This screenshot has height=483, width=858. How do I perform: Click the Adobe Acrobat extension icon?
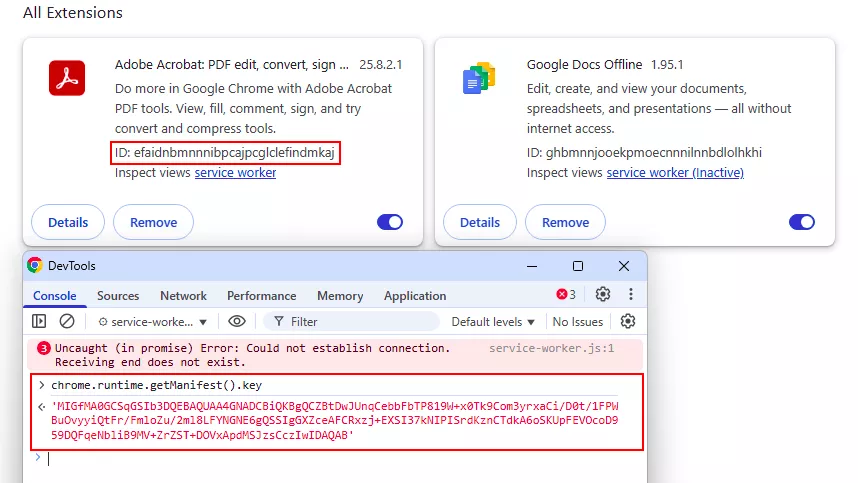point(67,78)
